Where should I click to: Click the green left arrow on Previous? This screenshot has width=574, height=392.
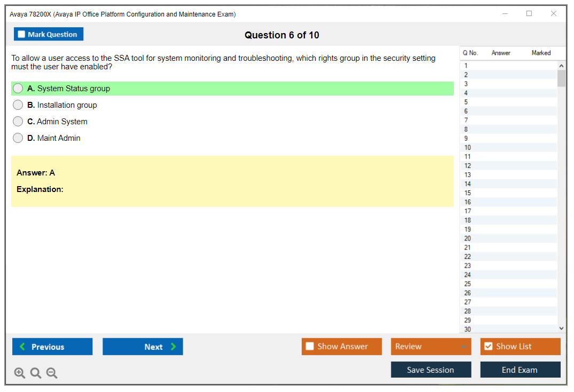[x=22, y=347]
